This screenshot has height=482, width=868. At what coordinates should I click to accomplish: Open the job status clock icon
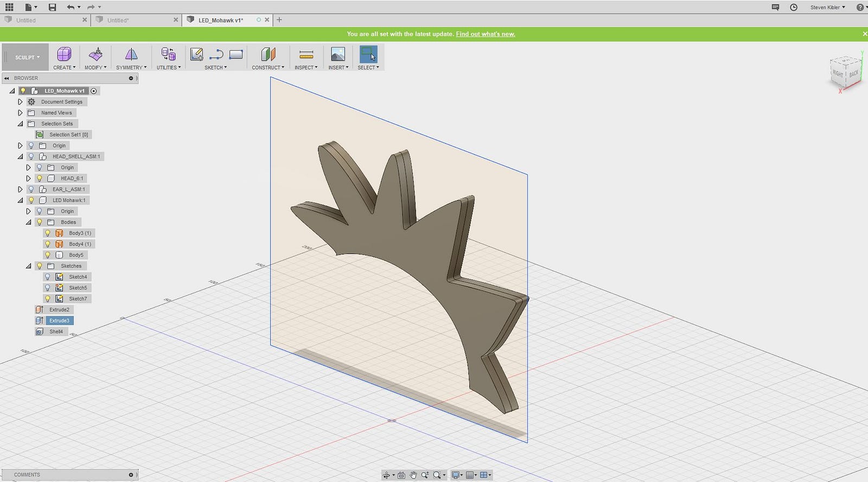[x=794, y=7]
